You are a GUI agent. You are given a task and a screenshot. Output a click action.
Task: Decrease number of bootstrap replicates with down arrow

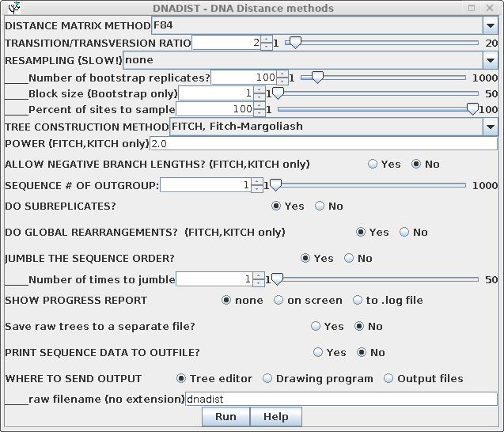(282, 81)
